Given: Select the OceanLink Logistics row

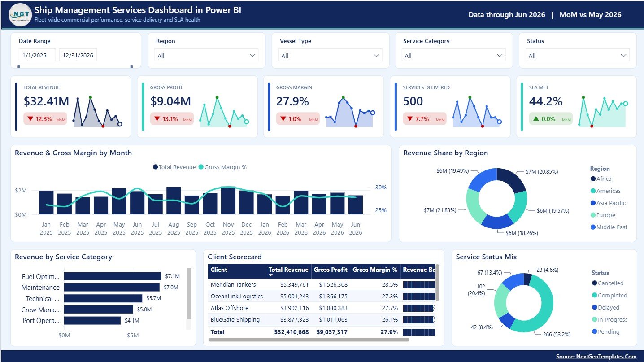Looking at the screenshot, I should coord(322,296).
